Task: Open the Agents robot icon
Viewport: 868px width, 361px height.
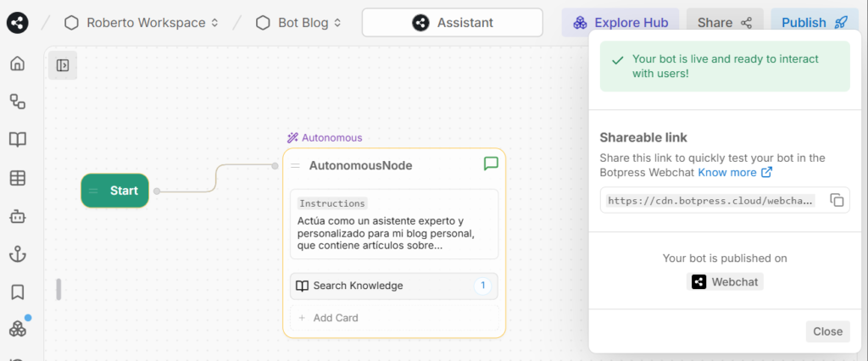Action: click(18, 216)
